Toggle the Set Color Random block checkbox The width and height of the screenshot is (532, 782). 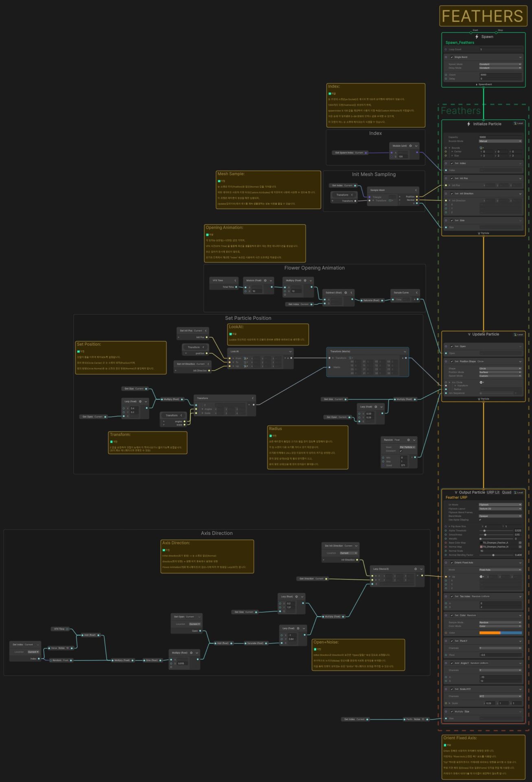pyautogui.click(x=451, y=615)
